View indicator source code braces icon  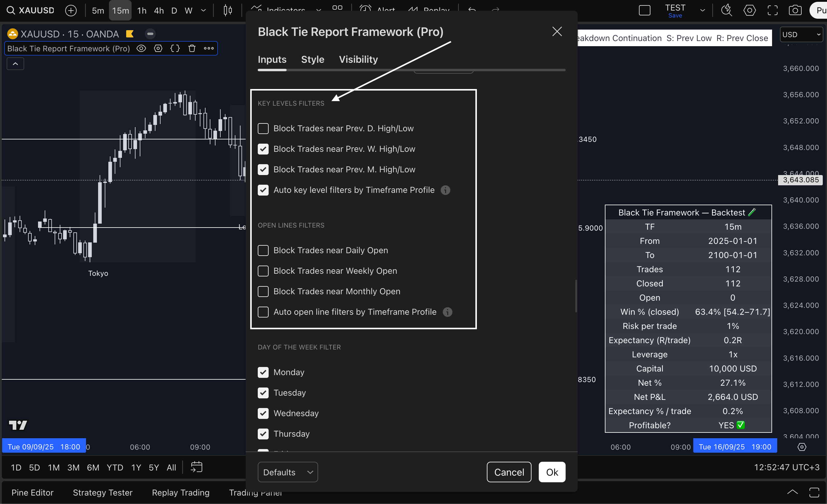click(x=175, y=49)
